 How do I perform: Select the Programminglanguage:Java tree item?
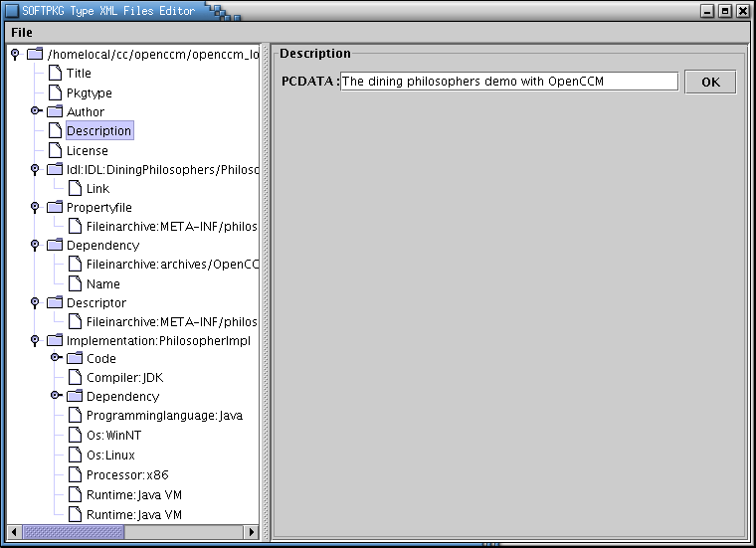164,416
